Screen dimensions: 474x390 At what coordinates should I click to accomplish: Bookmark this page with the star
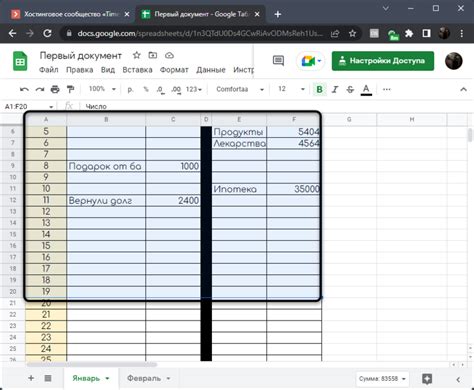352,33
